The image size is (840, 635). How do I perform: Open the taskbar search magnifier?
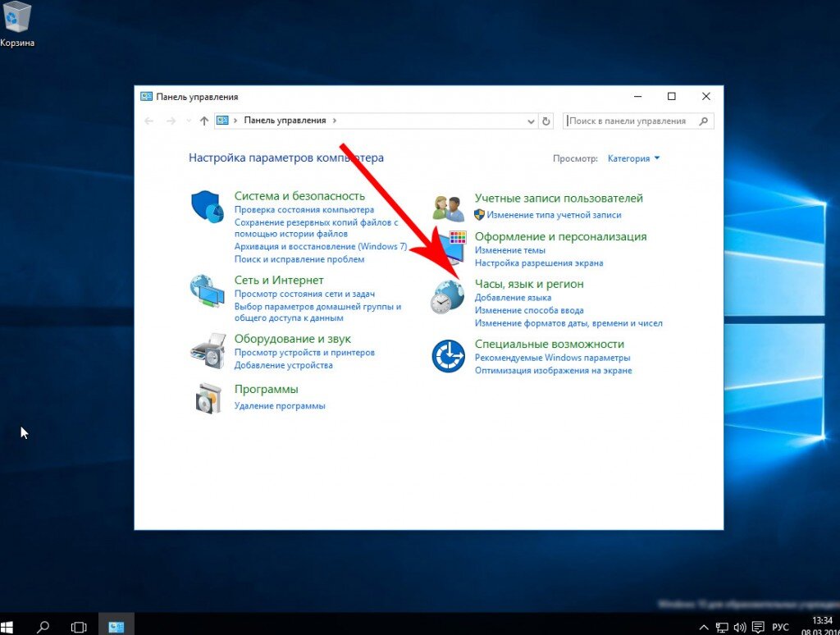43,626
